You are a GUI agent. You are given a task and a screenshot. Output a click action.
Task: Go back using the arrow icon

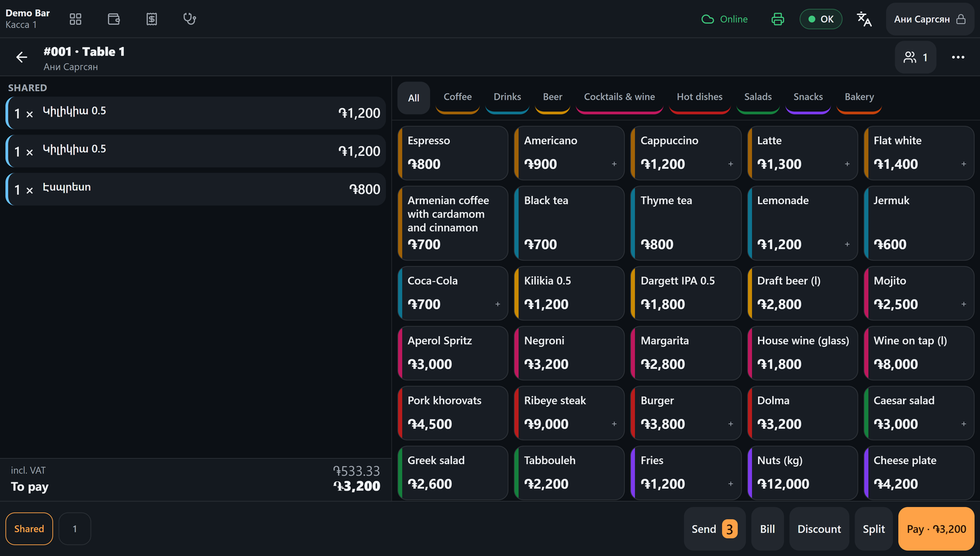[22, 57]
